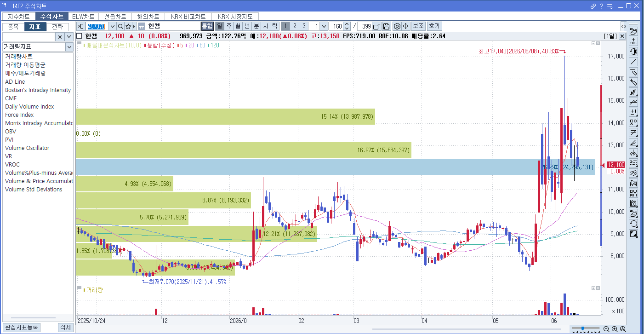Click the black-white contrast toggle icon
This screenshot has height=334, width=644.
[x=633, y=52]
